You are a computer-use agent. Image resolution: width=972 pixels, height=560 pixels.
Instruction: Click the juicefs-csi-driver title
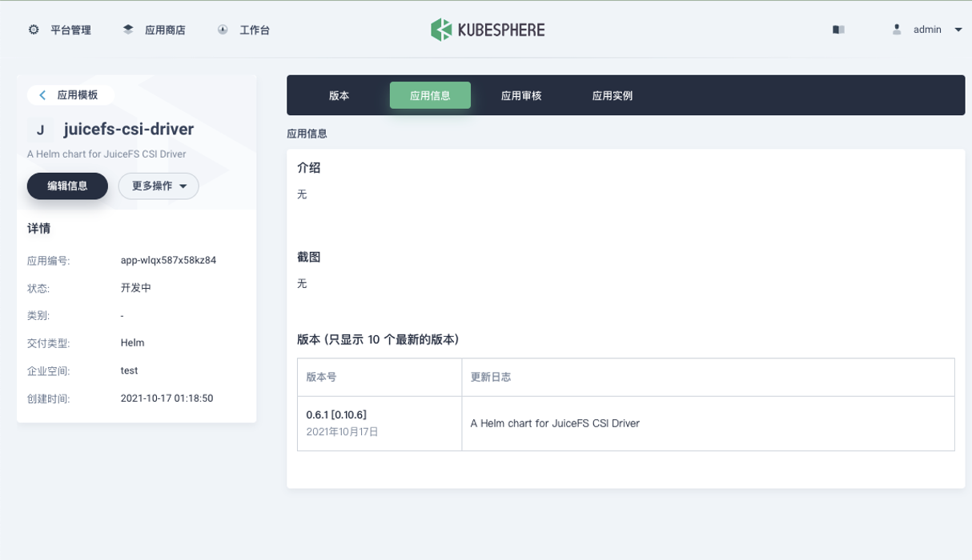click(129, 130)
